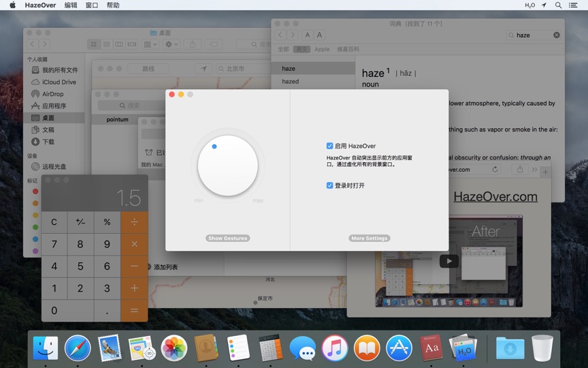
Task: Select the 英文 tab in Dictionary
Action: [301, 49]
